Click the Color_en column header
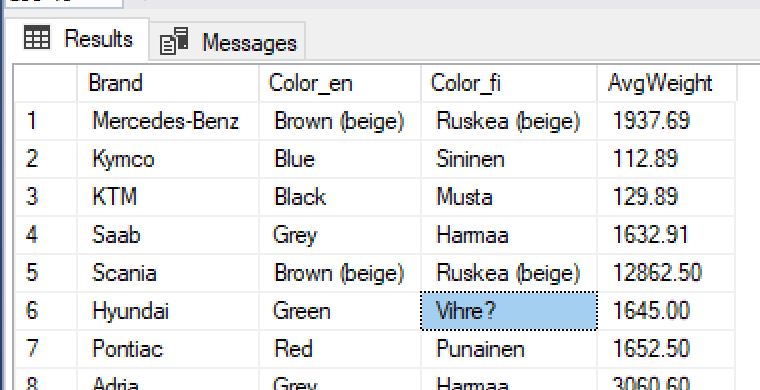Viewport: 760px width, 390px height. [x=340, y=83]
